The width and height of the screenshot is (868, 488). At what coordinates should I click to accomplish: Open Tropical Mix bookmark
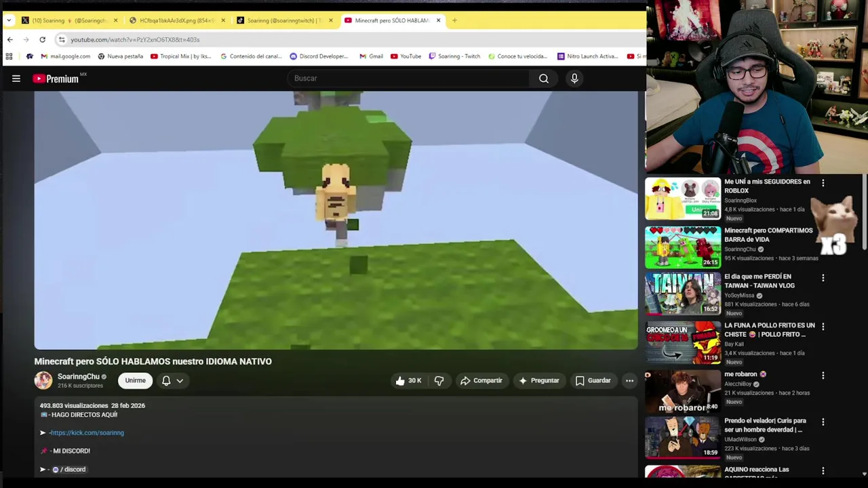pos(181,56)
